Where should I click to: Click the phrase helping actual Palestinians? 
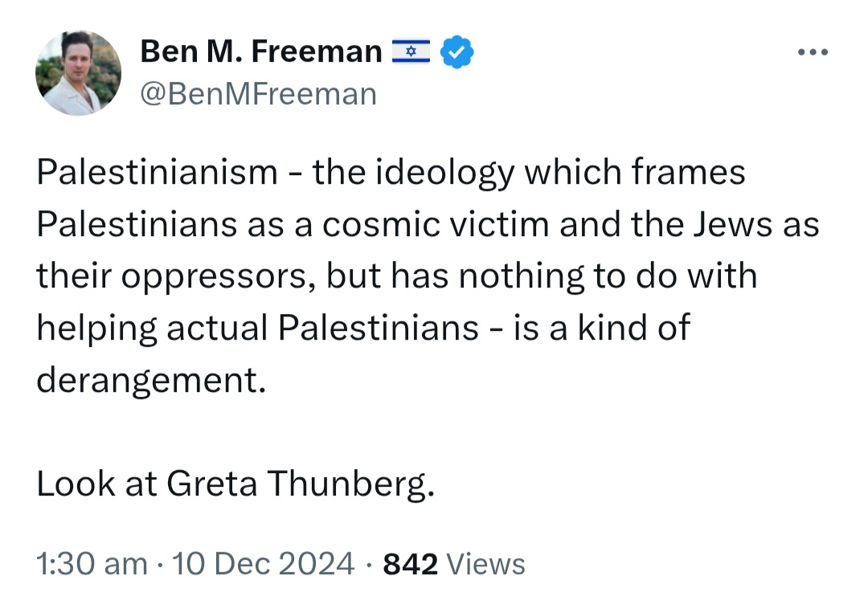pyautogui.click(x=257, y=329)
